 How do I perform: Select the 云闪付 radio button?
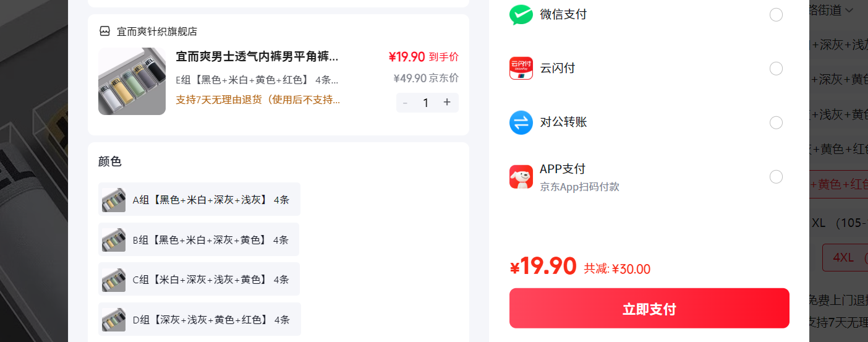click(x=776, y=69)
